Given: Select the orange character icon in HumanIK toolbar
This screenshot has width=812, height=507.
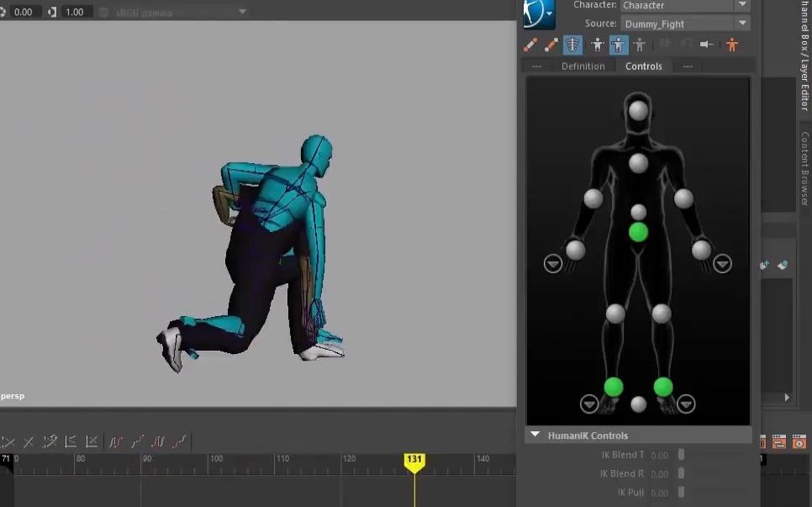Looking at the screenshot, I should (x=730, y=45).
